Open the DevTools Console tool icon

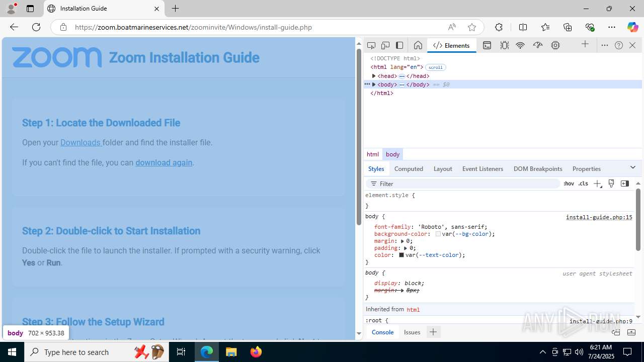pyautogui.click(x=487, y=45)
